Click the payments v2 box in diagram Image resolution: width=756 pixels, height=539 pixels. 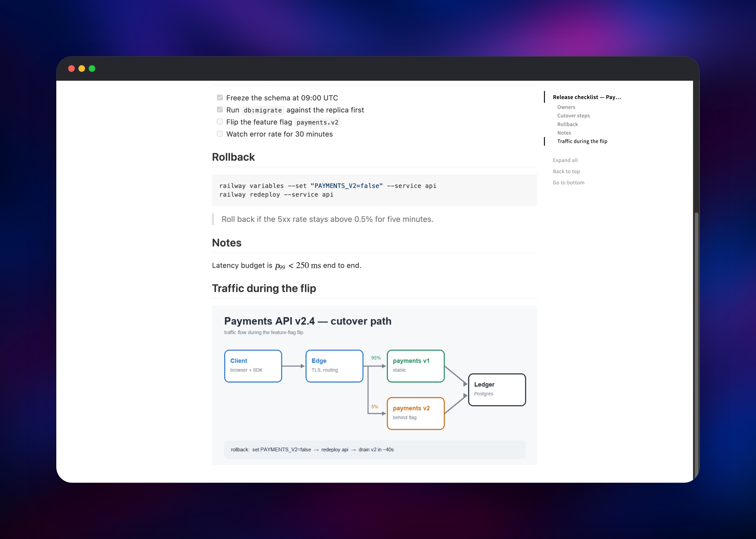click(x=416, y=413)
